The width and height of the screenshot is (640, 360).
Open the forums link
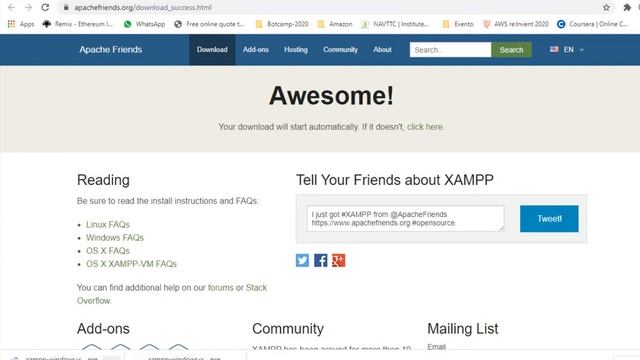pyautogui.click(x=221, y=288)
